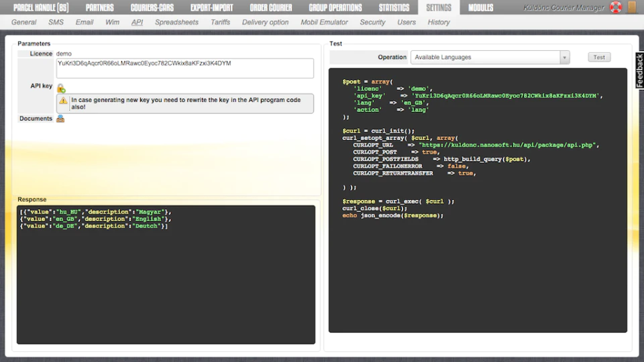Screen dimensions: 644x362
Task: Switch to the Tariffs tab
Action: coord(220,22)
